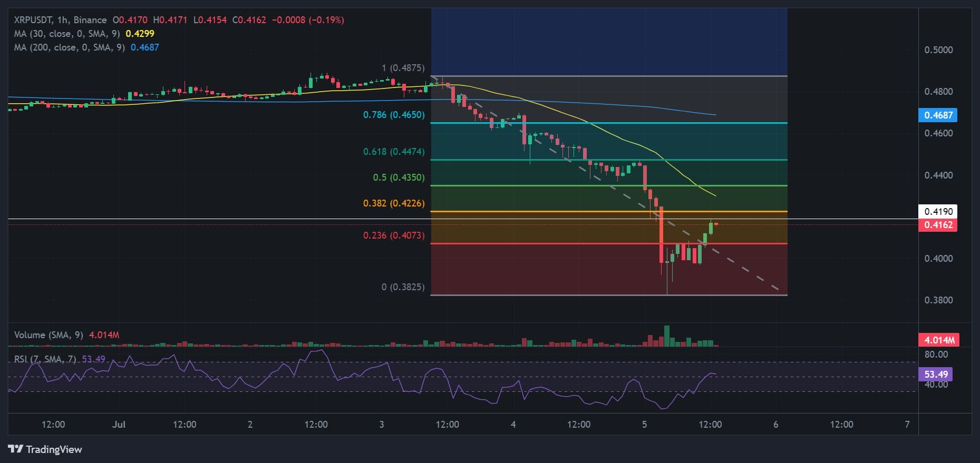
Task: Click the MA 30 value 0.4299
Action: pyautogui.click(x=140, y=34)
